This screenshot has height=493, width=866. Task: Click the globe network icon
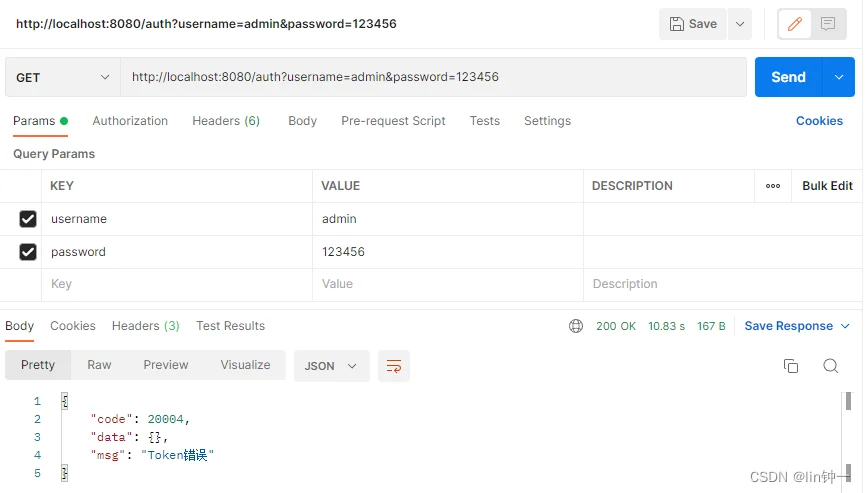[575, 326]
